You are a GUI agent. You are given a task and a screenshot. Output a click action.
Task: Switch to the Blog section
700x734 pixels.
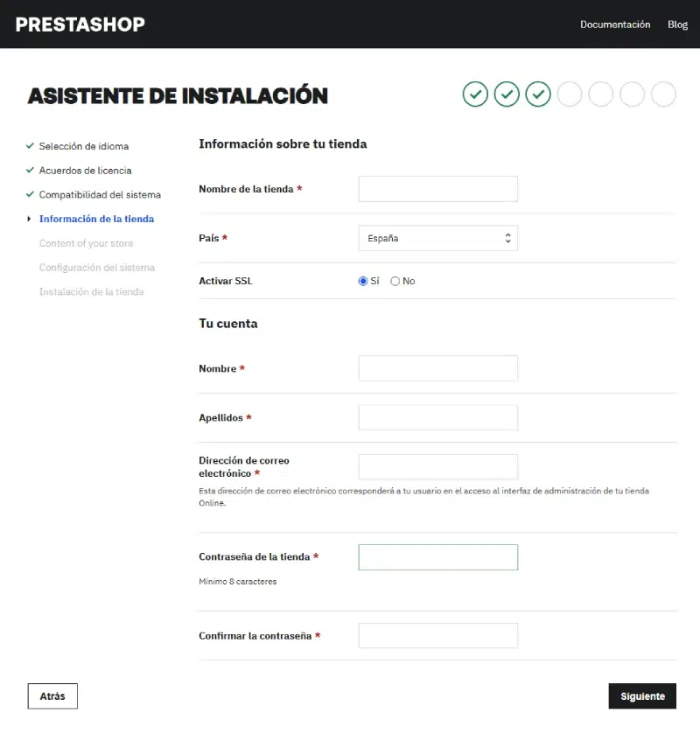pos(677,24)
